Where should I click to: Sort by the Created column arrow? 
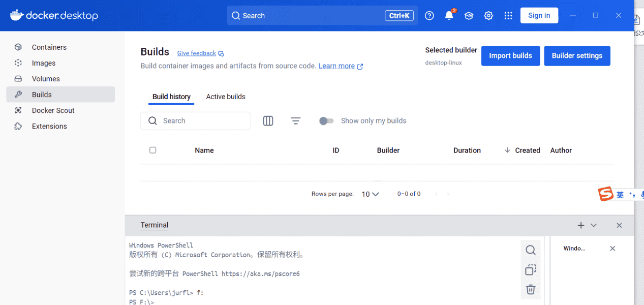pos(507,150)
